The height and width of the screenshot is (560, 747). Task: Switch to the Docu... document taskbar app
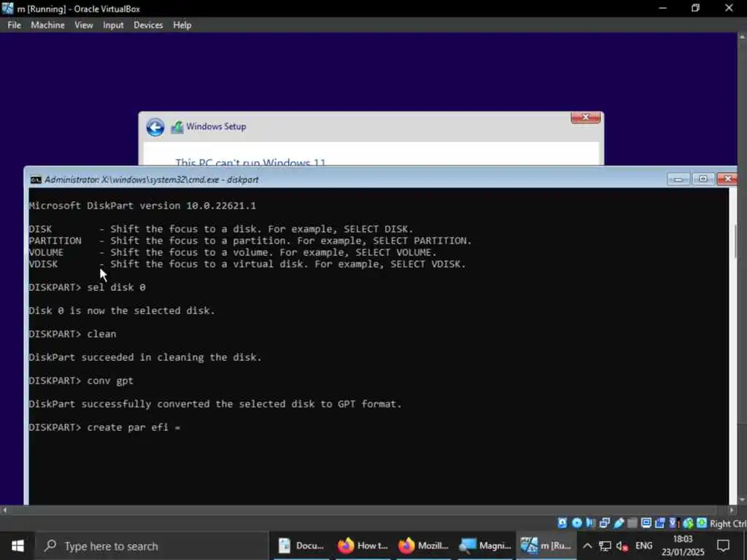[301, 545]
